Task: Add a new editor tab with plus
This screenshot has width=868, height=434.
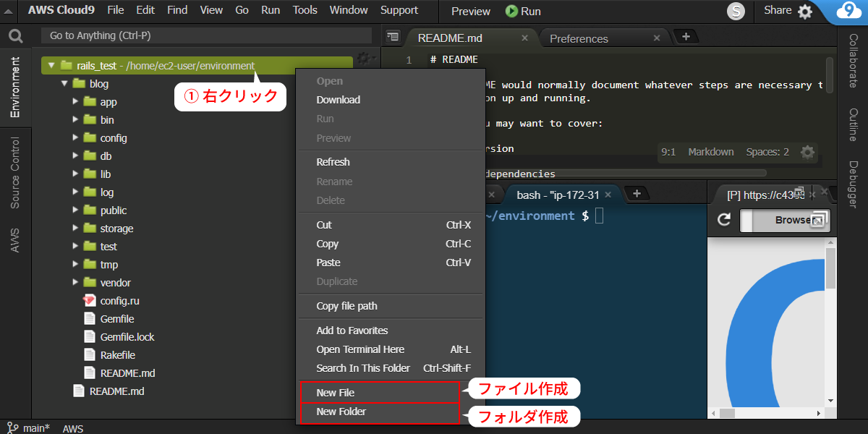Action: [686, 37]
